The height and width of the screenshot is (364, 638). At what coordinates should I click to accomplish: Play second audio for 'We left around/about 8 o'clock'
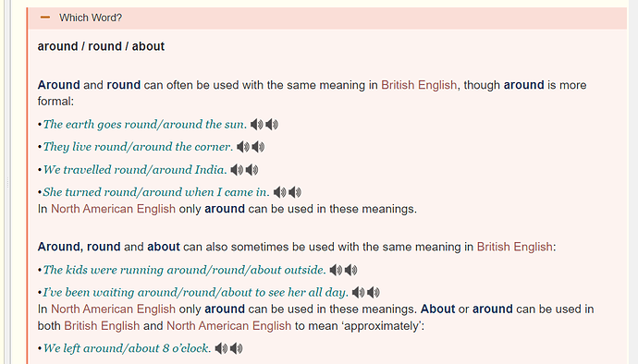click(236, 348)
